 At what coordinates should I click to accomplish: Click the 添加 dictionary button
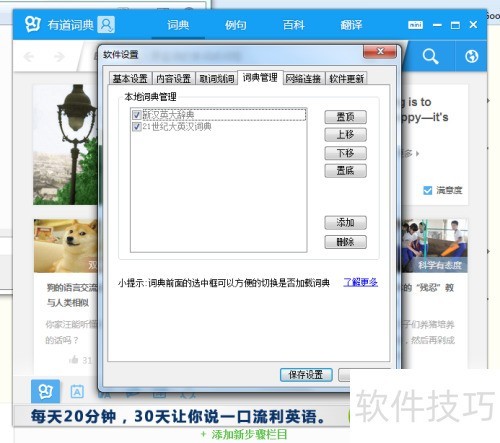345,222
